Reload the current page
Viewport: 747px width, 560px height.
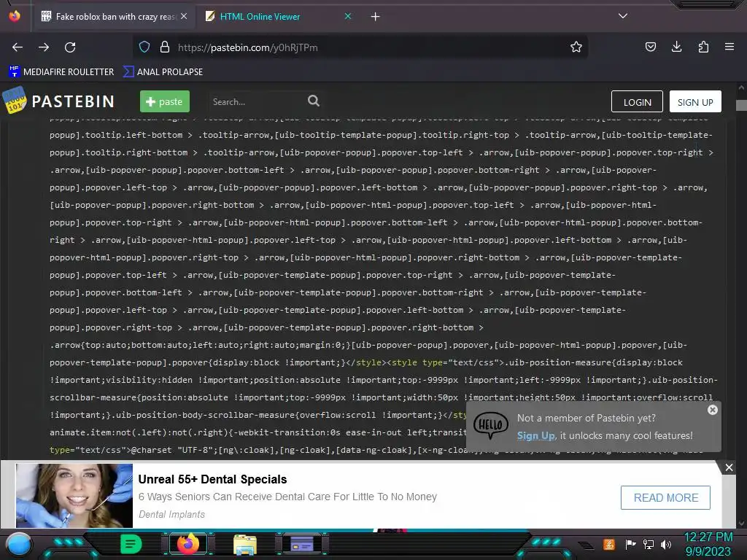(70, 47)
